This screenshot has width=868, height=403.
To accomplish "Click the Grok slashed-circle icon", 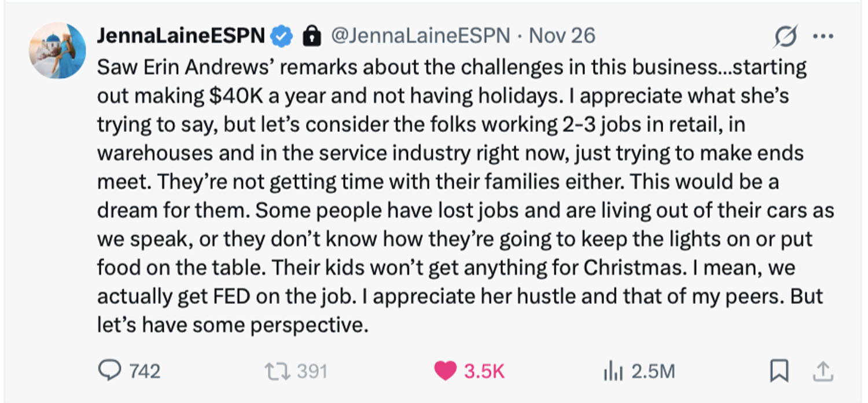I will tap(786, 37).
